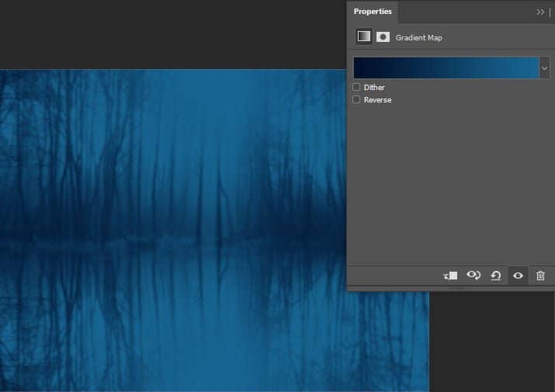Click the view previous state icon
The image size is (555, 392).
(473, 276)
